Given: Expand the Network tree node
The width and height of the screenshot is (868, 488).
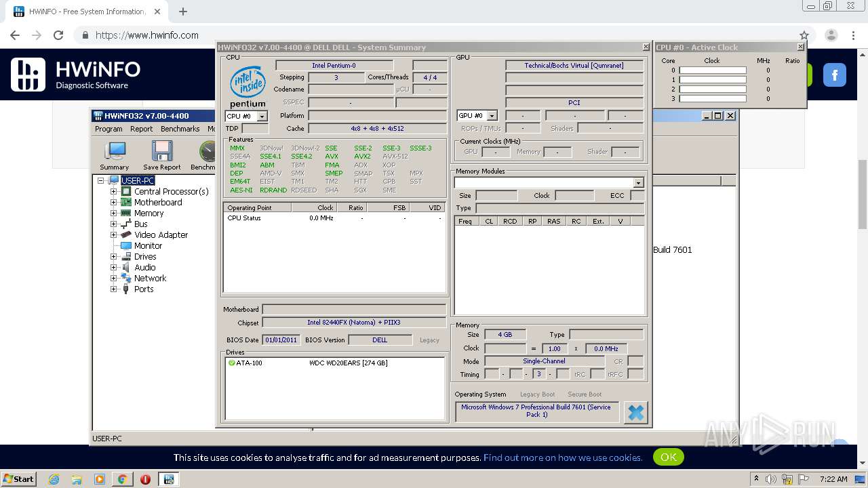Looking at the screenshot, I should click(114, 278).
